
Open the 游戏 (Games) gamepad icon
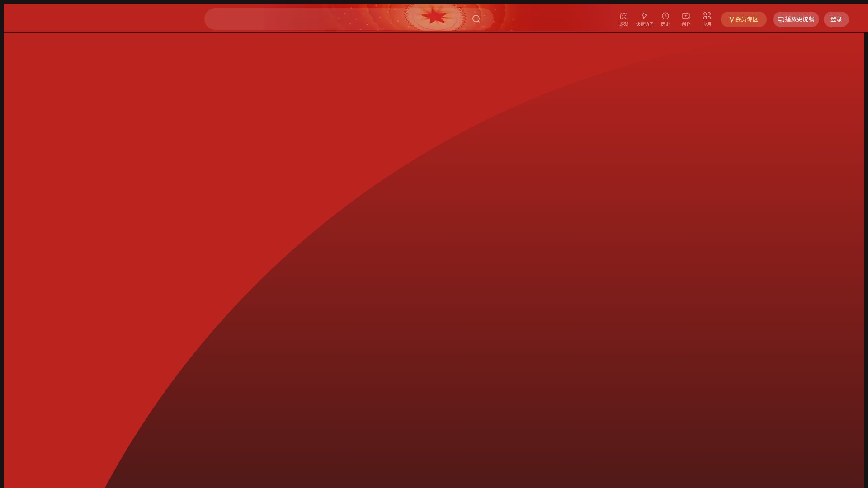click(x=623, y=16)
